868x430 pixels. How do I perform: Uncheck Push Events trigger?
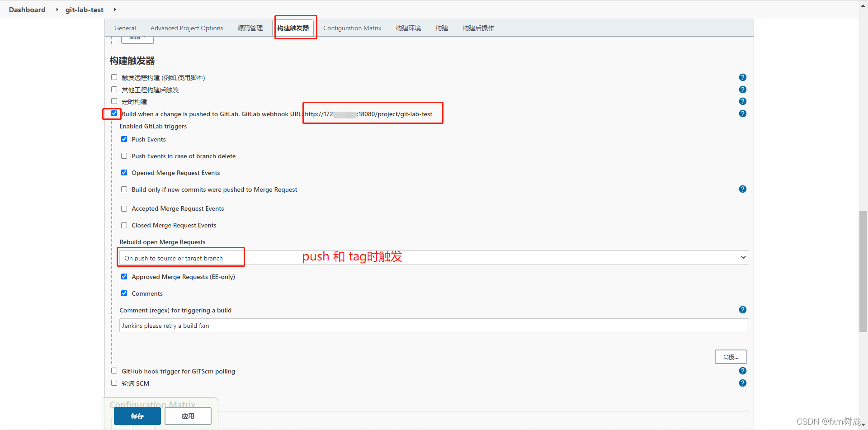tap(124, 139)
